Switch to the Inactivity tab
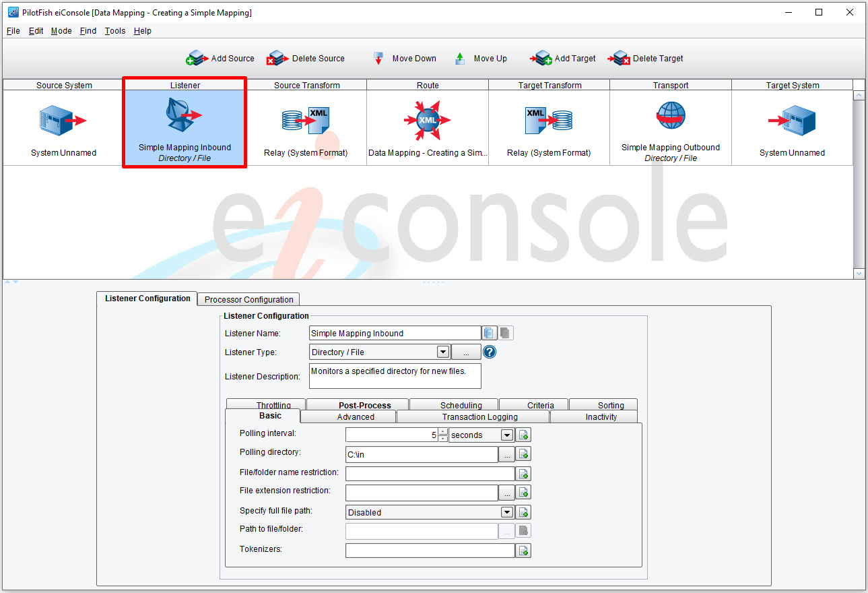The width and height of the screenshot is (868, 593). click(594, 416)
